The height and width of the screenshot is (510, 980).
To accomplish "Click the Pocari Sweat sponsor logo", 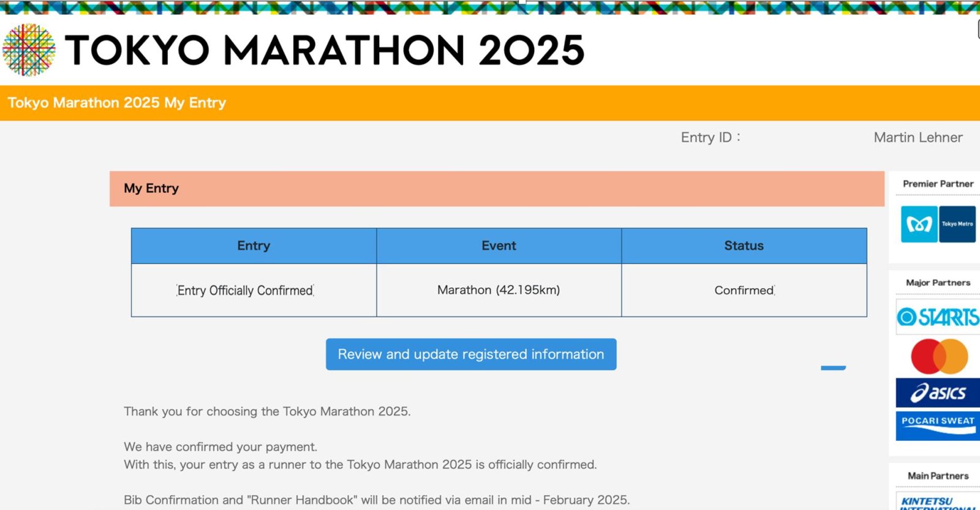I will (938, 426).
